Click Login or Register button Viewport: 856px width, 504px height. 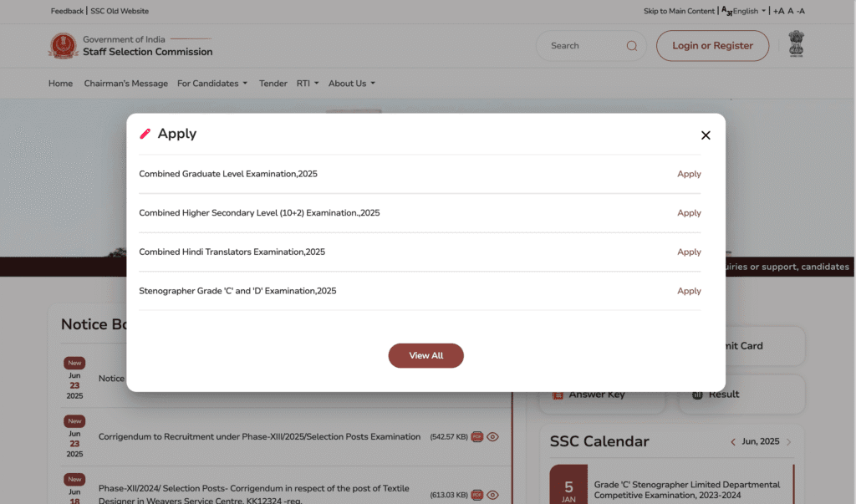(712, 46)
